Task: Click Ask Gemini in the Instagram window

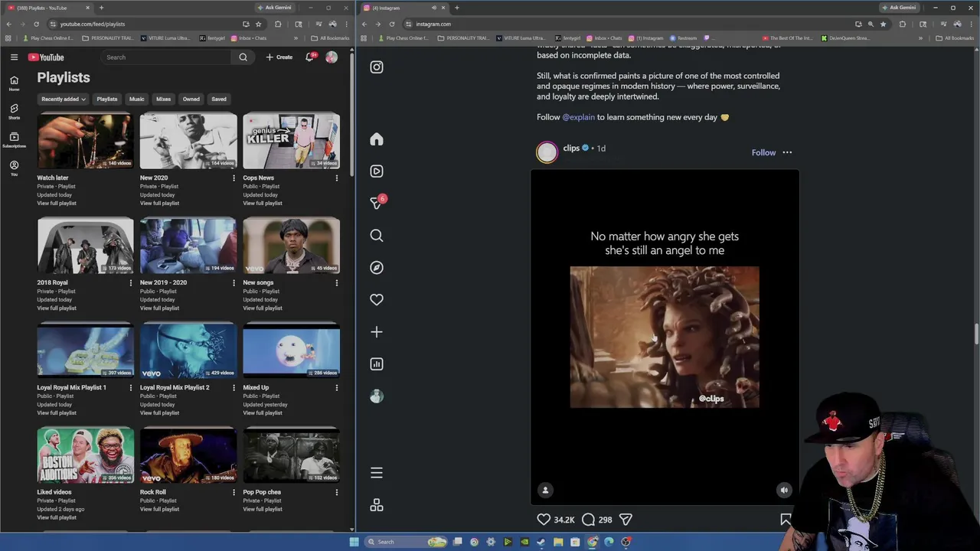Action: click(x=899, y=8)
